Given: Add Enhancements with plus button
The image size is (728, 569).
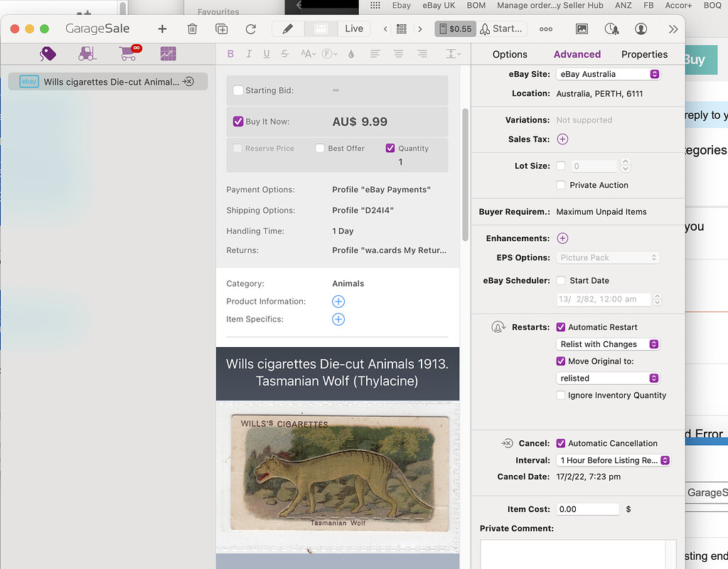Looking at the screenshot, I should [562, 238].
